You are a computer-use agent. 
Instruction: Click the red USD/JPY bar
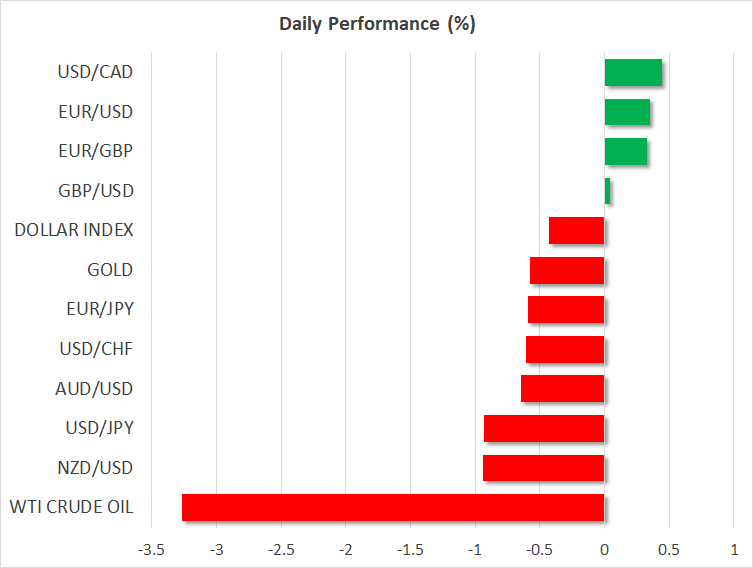[544, 428]
